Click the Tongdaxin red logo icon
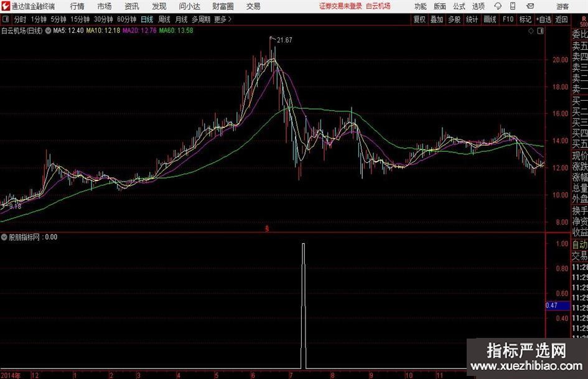This screenshot has width=588, height=379. point(5,6)
